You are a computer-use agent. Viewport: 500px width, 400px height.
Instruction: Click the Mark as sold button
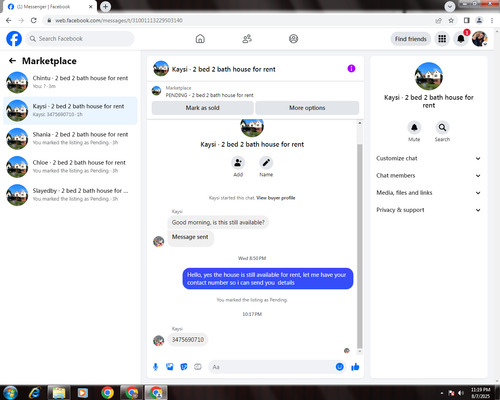203,108
